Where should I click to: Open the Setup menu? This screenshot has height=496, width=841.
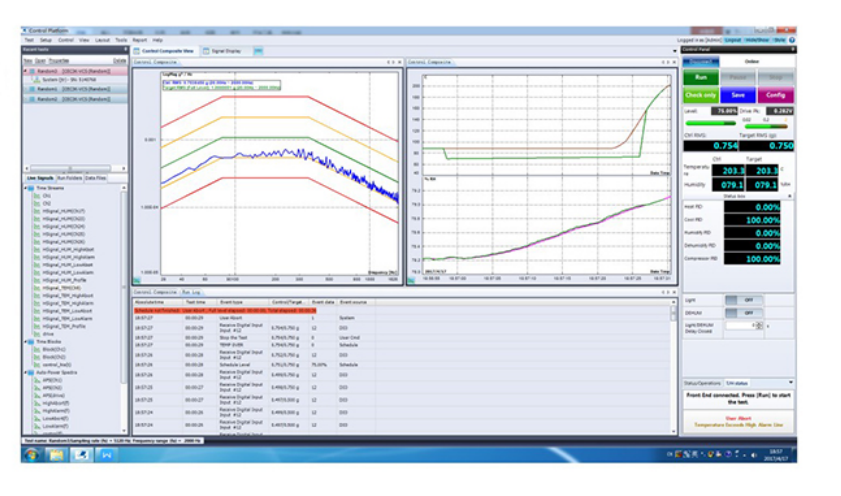click(x=46, y=40)
